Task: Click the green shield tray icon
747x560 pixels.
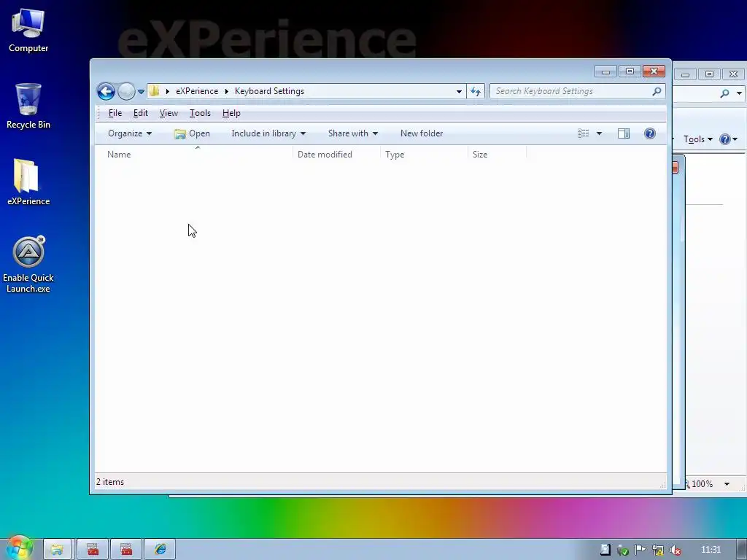Action: pos(622,550)
